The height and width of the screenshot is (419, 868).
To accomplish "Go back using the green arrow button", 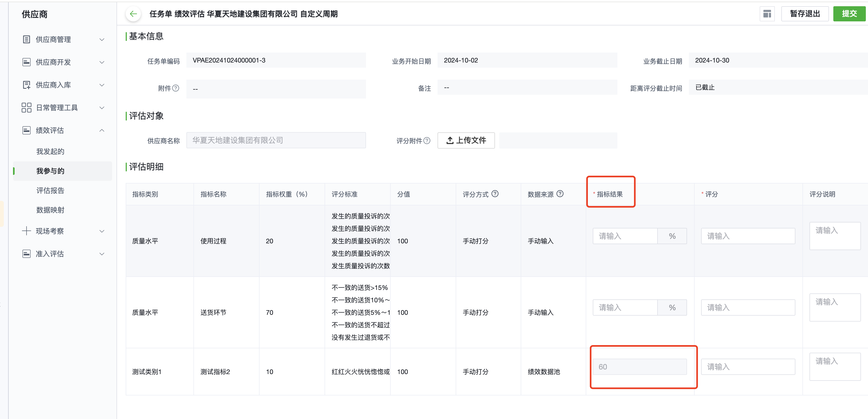I will click(134, 14).
